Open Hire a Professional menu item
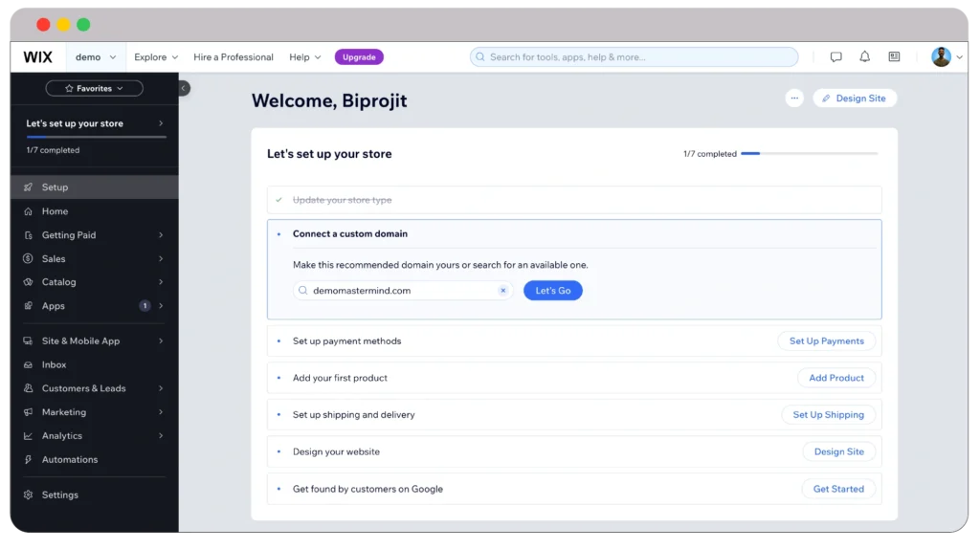Image resolution: width=980 pixels, height=549 pixels. pos(234,57)
